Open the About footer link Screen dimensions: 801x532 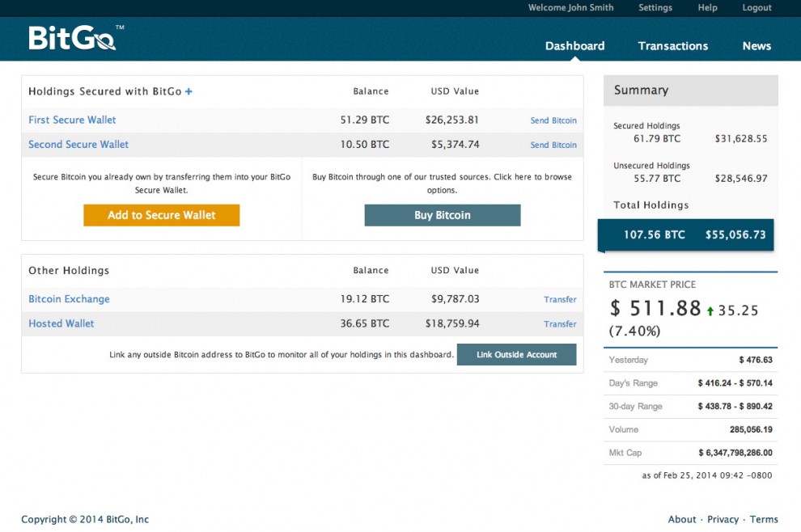pyautogui.click(x=682, y=519)
